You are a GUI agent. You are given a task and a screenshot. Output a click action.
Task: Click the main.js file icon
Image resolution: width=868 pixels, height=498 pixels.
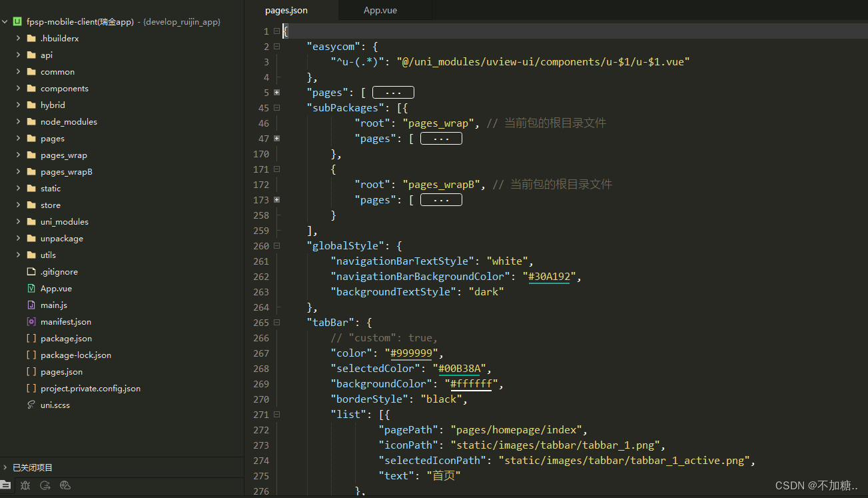click(x=31, y=305)
